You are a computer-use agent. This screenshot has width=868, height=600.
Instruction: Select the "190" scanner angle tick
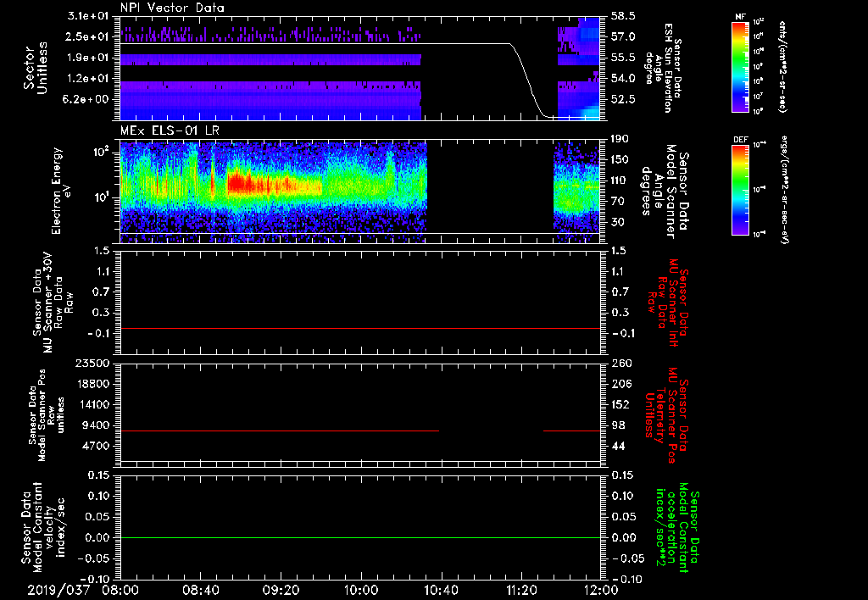coord(620,139)
